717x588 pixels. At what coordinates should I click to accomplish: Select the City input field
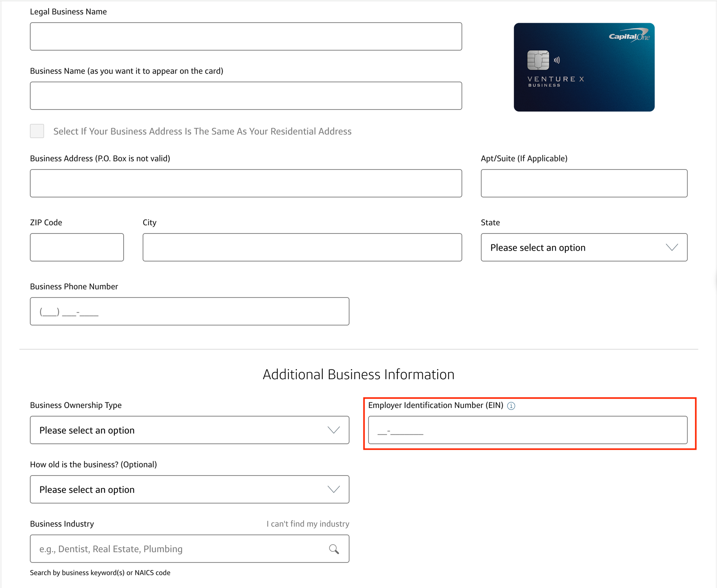302,247
